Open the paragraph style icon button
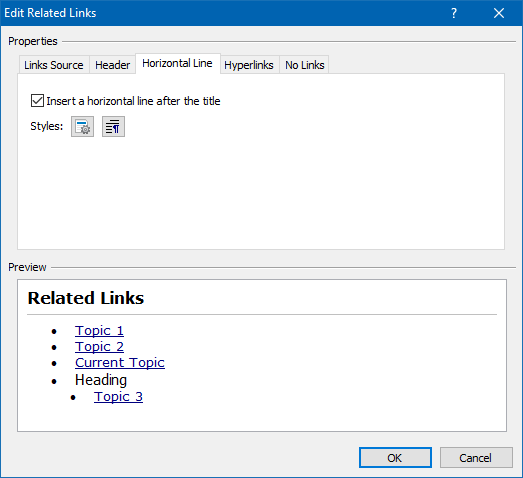This screenshot has height=478, width=523. (x=113, y=126)
